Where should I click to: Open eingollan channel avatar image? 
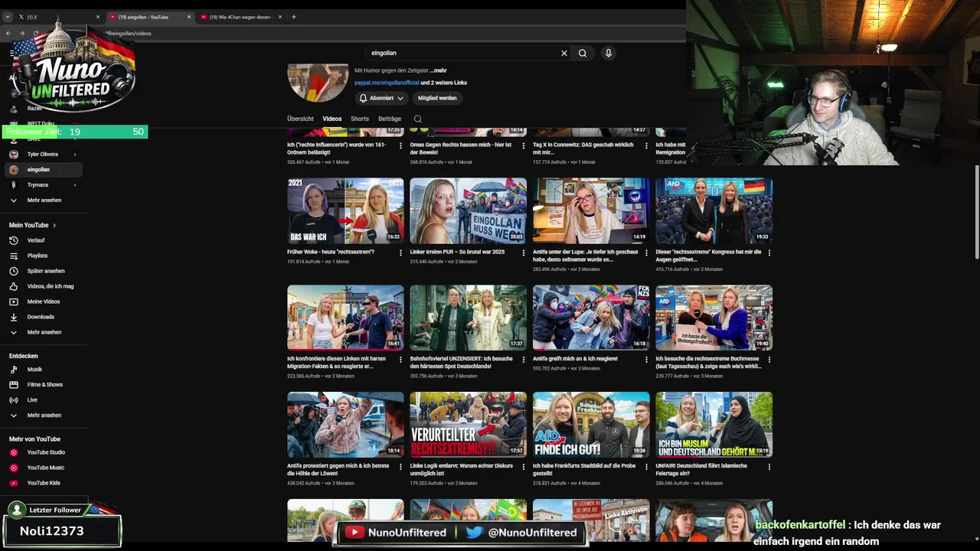(318, 83)
